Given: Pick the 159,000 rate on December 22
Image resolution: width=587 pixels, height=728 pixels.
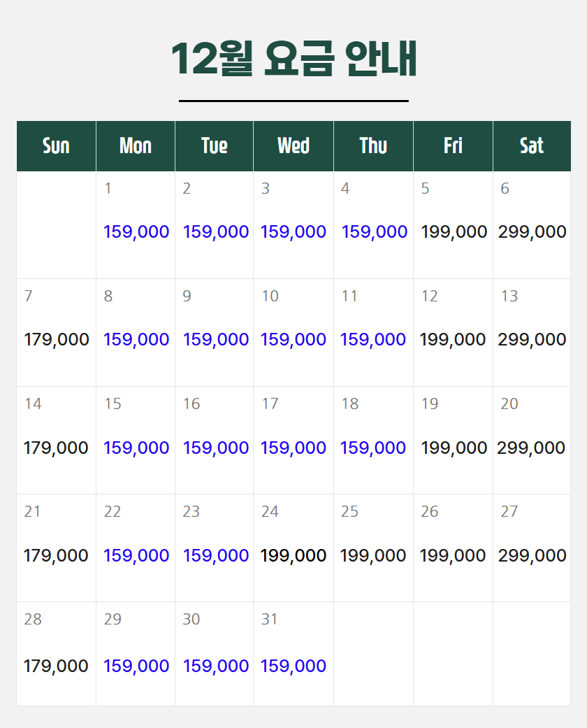Looking at the screenshot, I should coord(136,556).
